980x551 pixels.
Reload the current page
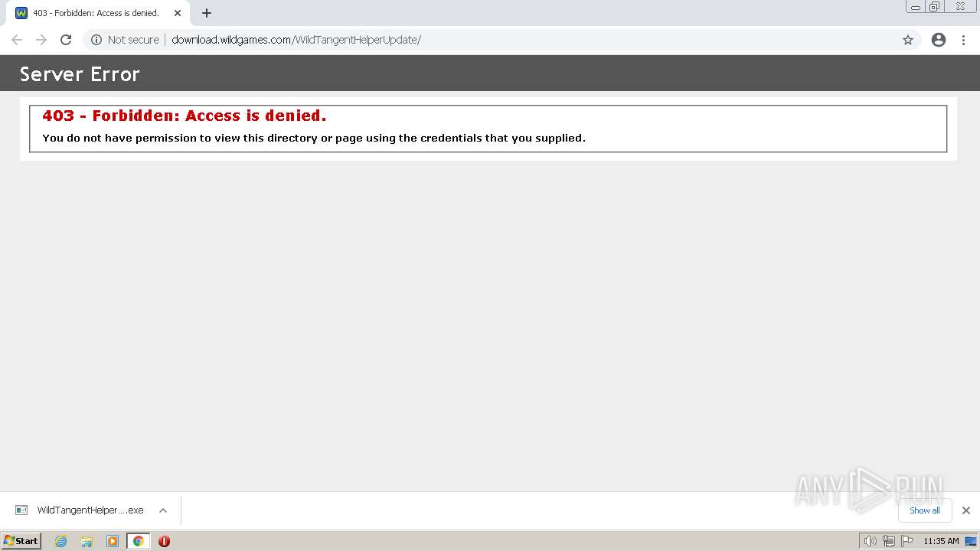[66, 40]
